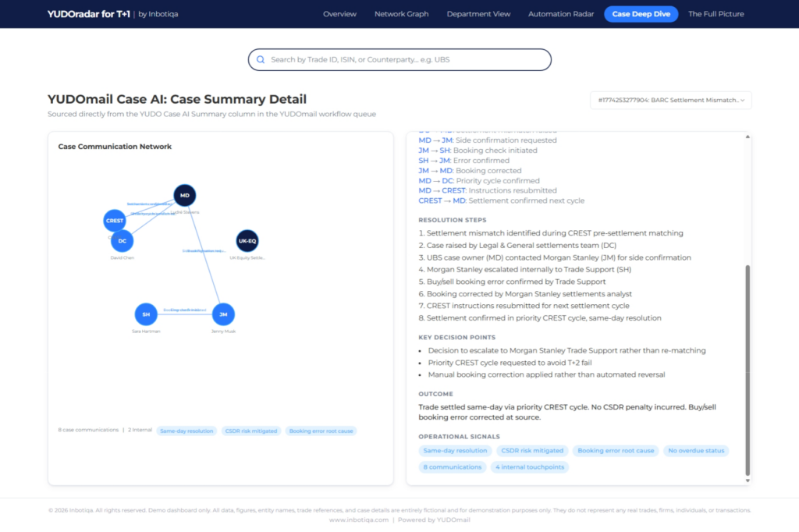Select the MD node in network graph
The image size is (799, 532).
tap(185, 195)
